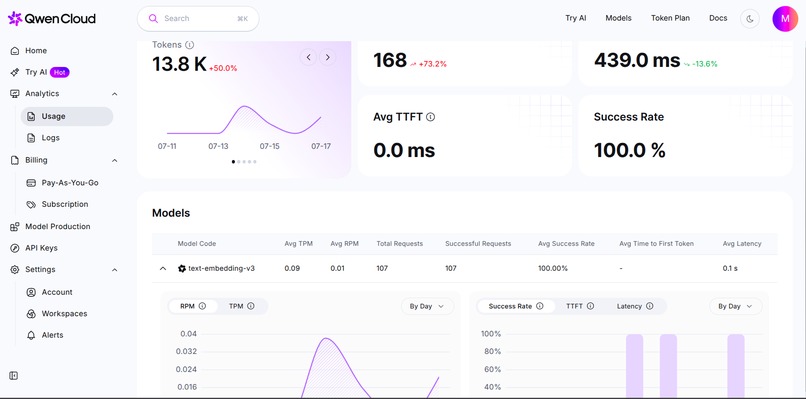The width and height of the screenshot is (806, 399).
Task: Click Total Requests column header
Action: point(400,244)
